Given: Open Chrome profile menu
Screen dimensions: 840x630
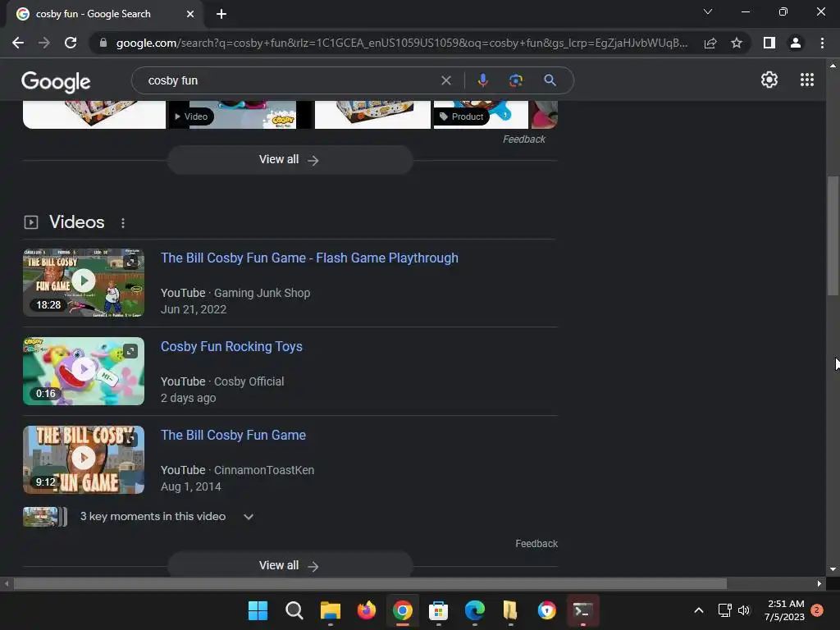Looking at the screenshot, I should point(796,43).
